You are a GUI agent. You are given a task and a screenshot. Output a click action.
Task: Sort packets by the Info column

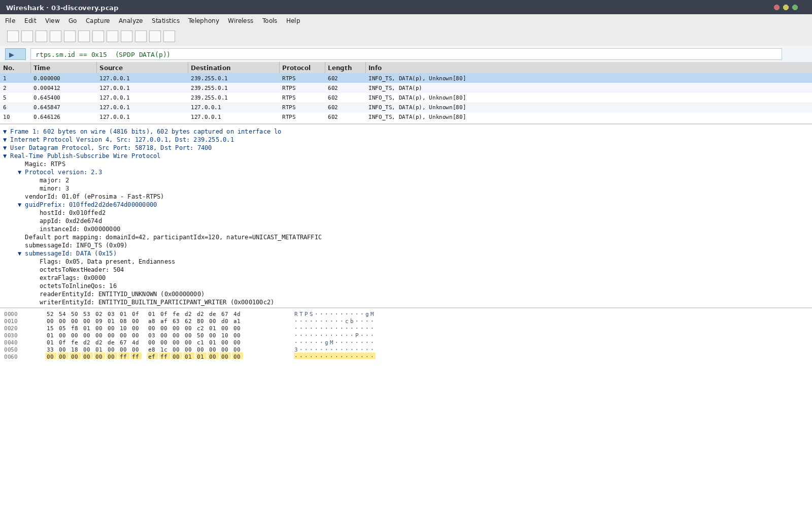[x=589, y=68]
